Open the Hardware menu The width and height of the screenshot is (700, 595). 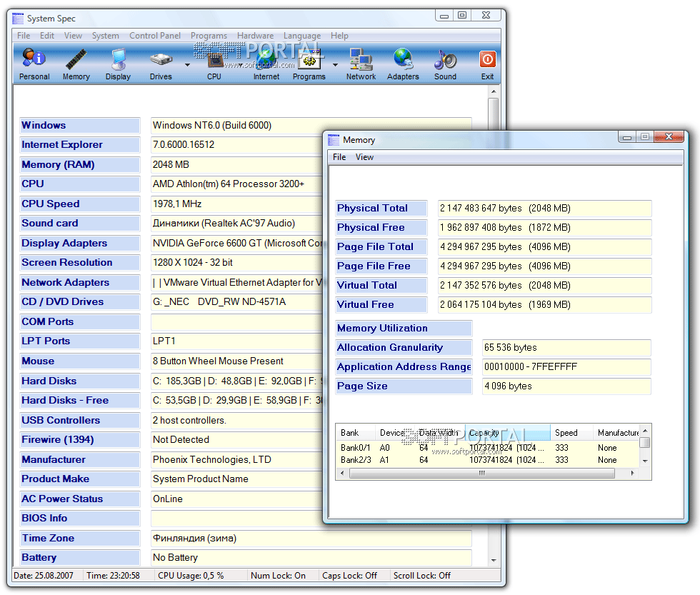click(256, 36)
